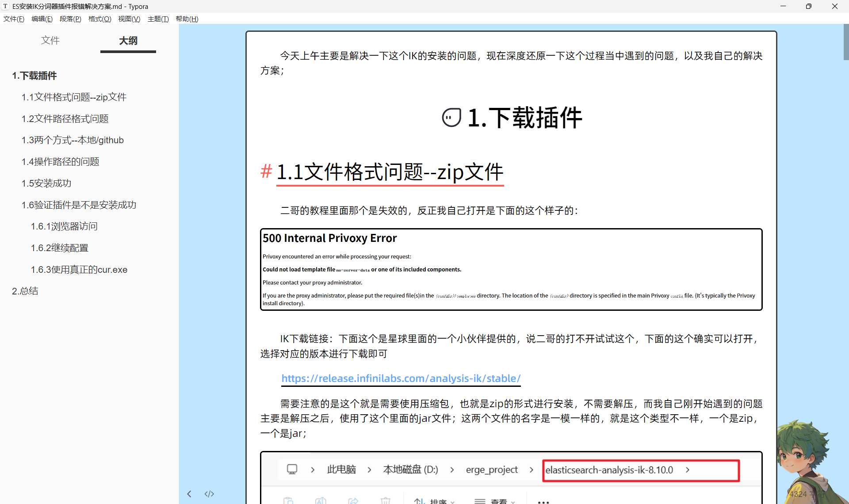Click the 500 Internal Privoxy Error image
849x504 pixels.
tap(511, 270)
